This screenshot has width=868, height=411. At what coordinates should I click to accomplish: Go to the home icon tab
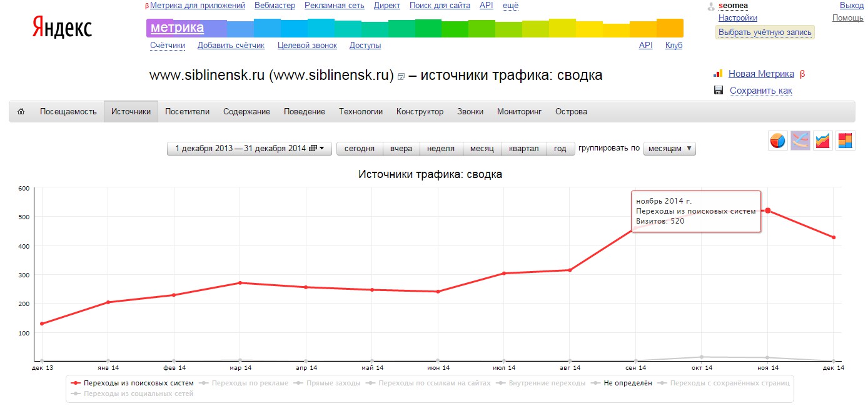coord(21,112)
